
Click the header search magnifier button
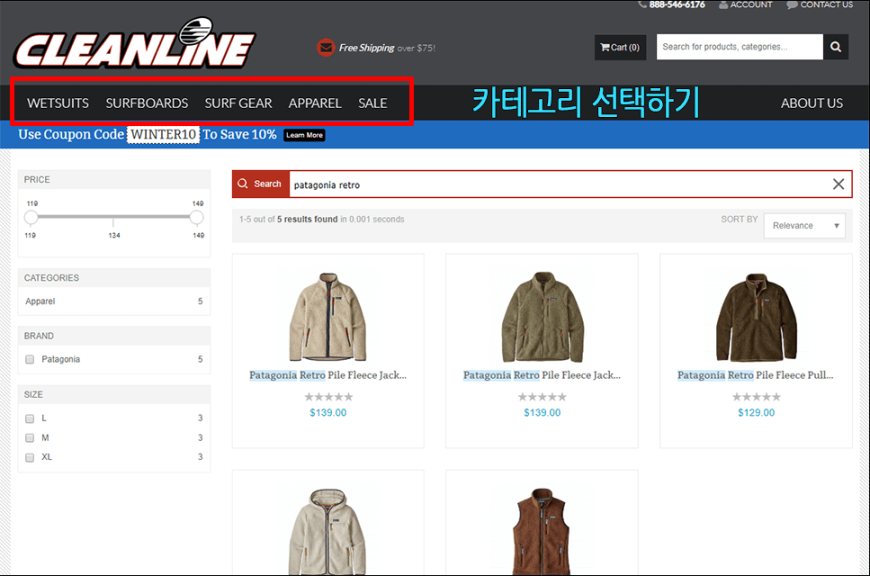[836, 47]
